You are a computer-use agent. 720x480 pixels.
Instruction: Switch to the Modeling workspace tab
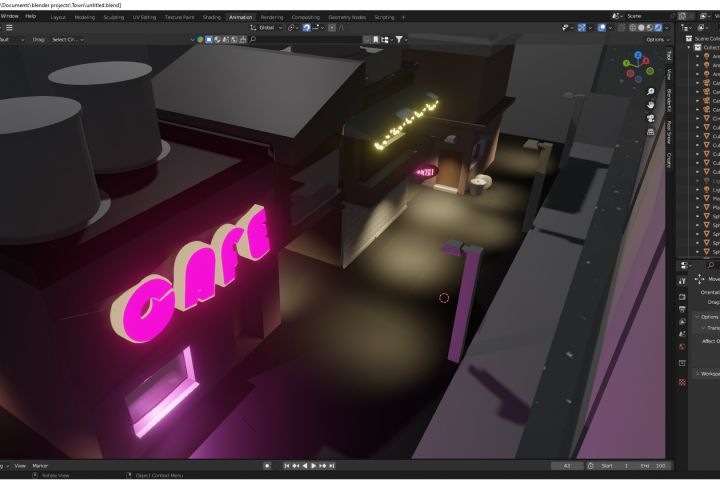(x=84, y=17)
